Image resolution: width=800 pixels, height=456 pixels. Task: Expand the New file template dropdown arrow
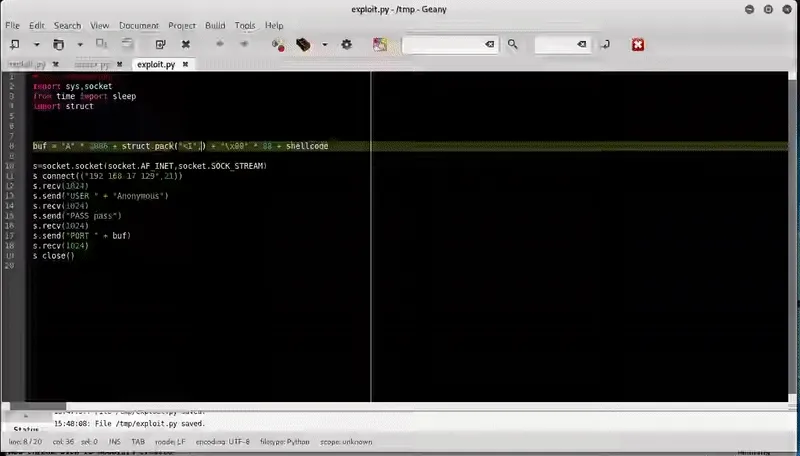[37, 44]
